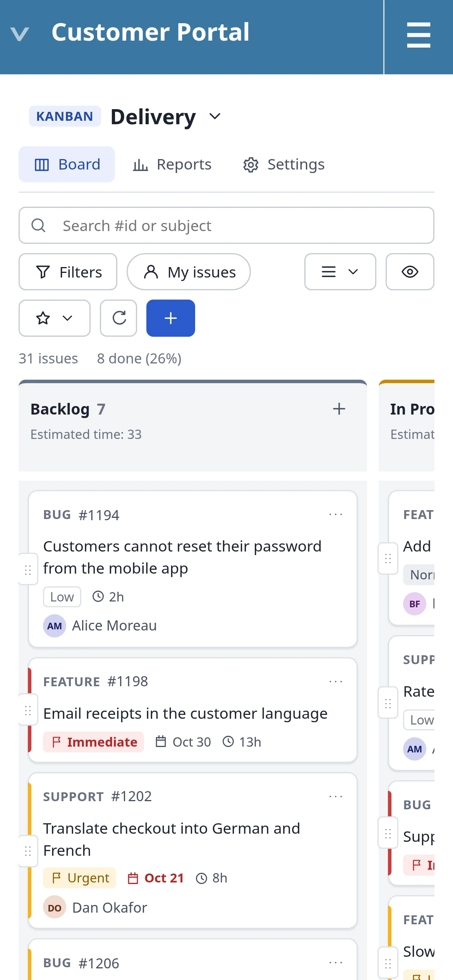
Task: Open the Filters panel
Action: coord(68,272)
